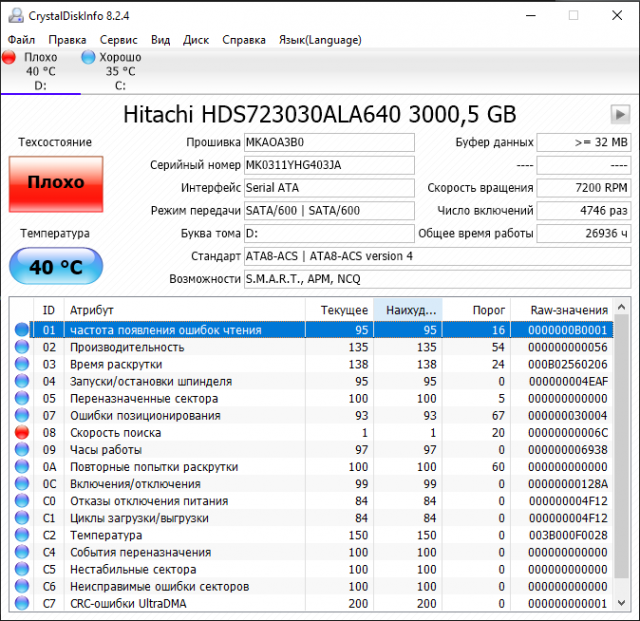Image resolution: width=640 pixels, height=621 pixels.
Task: Click the Буква тома field
Action: (329, 234)
